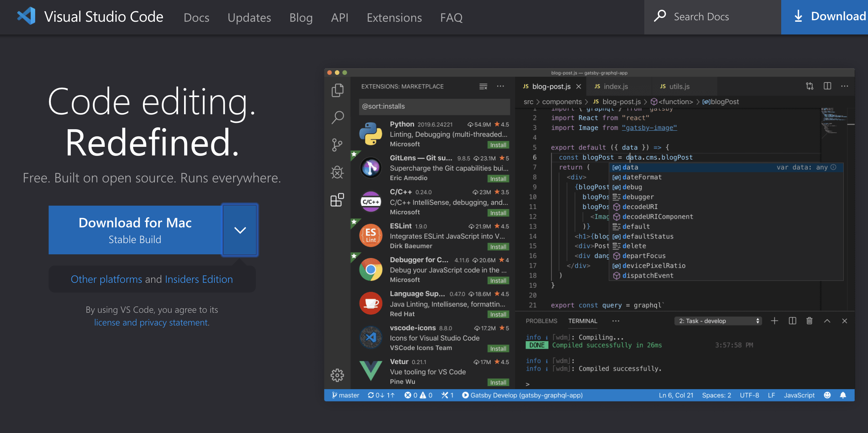868x433 pixels.
Task: Click the Search Docs magnifier icon
Action: point(660,16)
